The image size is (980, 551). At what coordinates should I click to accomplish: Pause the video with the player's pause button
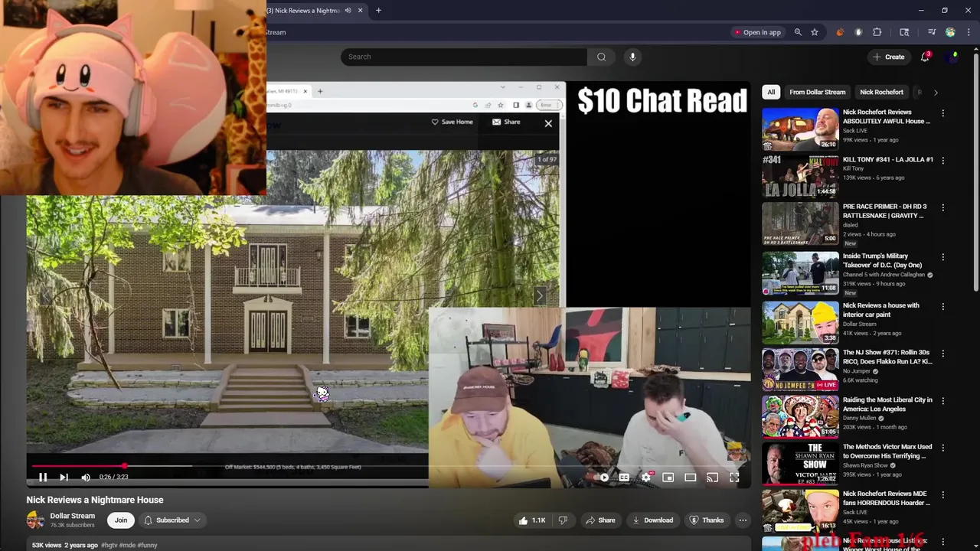(43, 477)
